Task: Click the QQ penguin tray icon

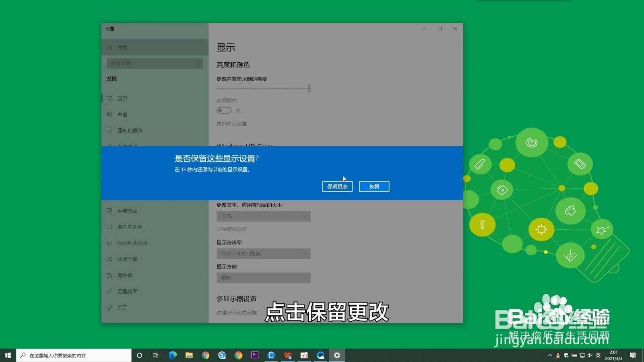Action: point(558,355)
